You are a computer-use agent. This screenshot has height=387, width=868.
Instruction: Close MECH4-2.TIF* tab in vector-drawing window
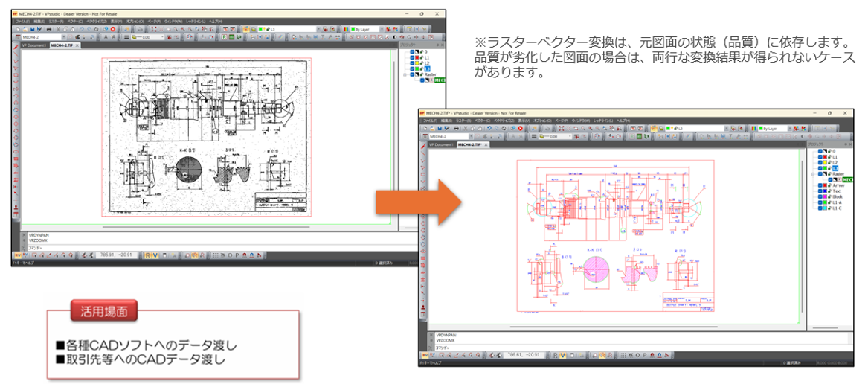486,144
